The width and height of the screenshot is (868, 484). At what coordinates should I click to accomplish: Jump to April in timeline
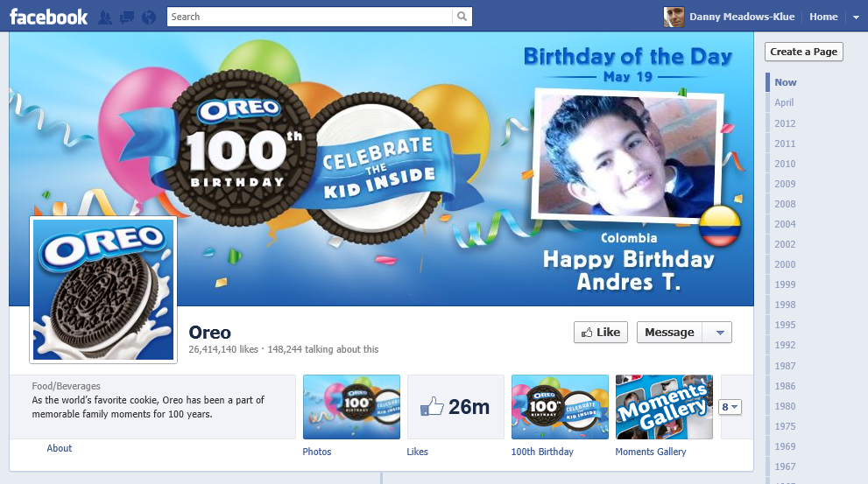pyautogui.click(x=784, y=102)
